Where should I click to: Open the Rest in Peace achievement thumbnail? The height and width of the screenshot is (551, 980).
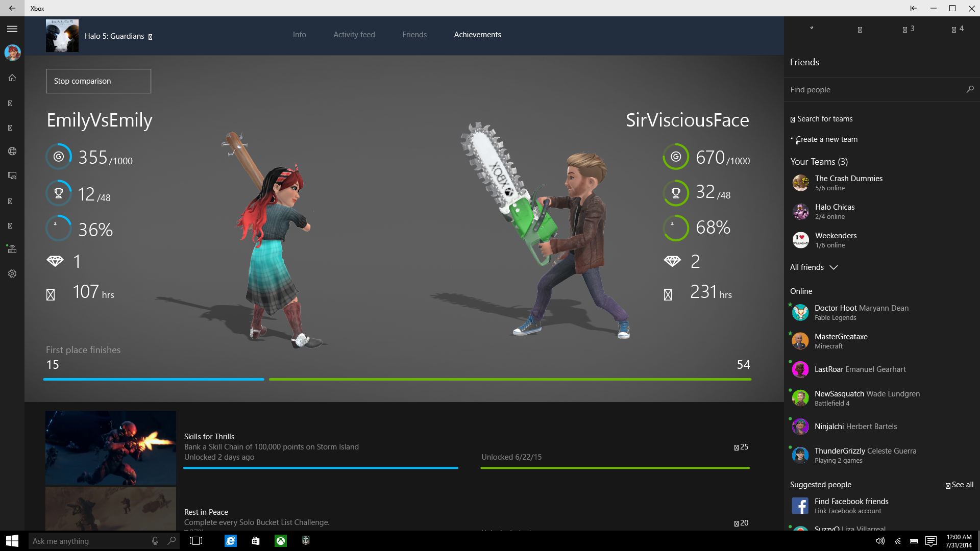111,509
